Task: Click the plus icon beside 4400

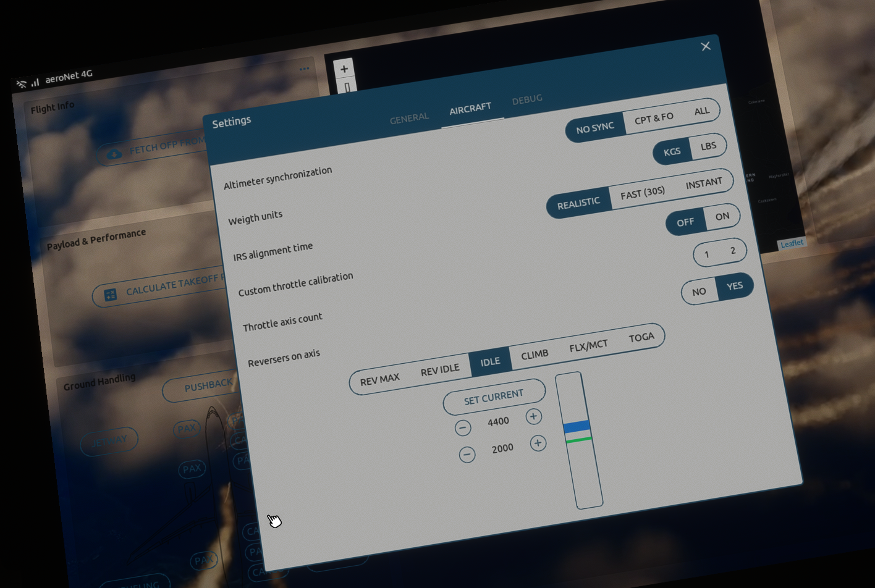Action: (533, 416)
